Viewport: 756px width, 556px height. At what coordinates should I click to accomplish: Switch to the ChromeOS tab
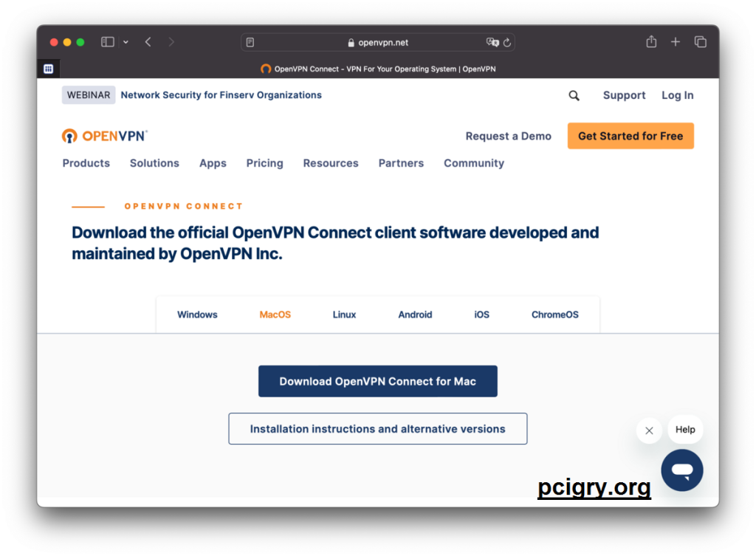(x=555, y=315)
